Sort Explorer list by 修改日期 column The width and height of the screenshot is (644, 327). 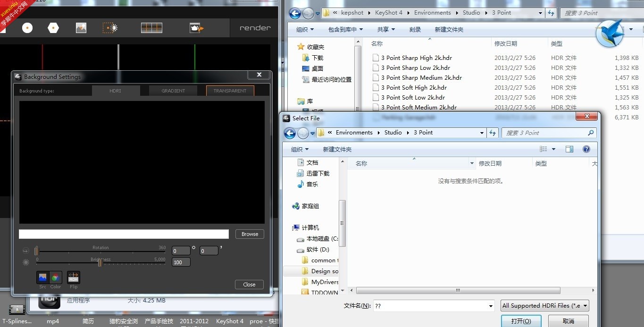click(506, 43)
